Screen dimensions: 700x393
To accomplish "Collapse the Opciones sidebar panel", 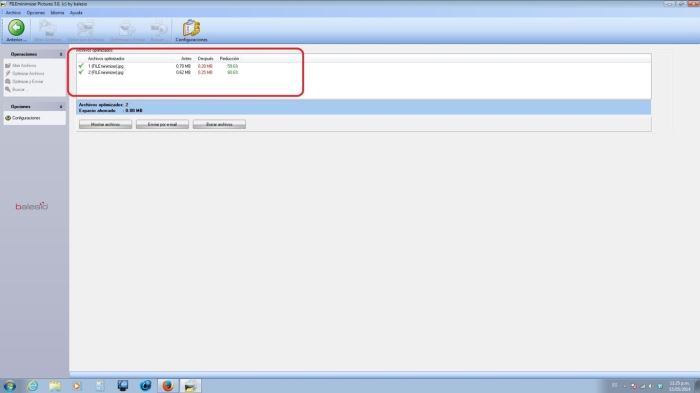I will click(61, 107).
